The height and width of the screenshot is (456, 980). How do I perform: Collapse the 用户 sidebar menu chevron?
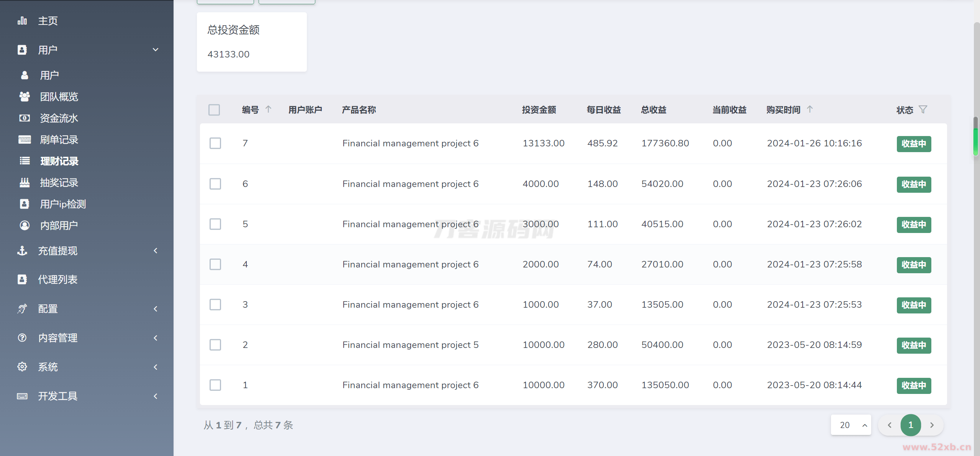156,50
